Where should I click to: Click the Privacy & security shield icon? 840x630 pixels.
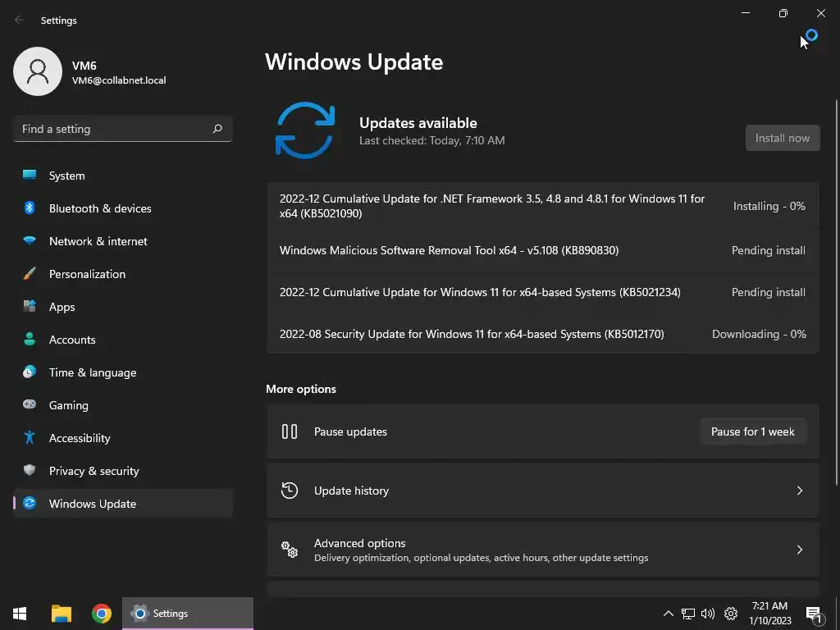(30, 470)
